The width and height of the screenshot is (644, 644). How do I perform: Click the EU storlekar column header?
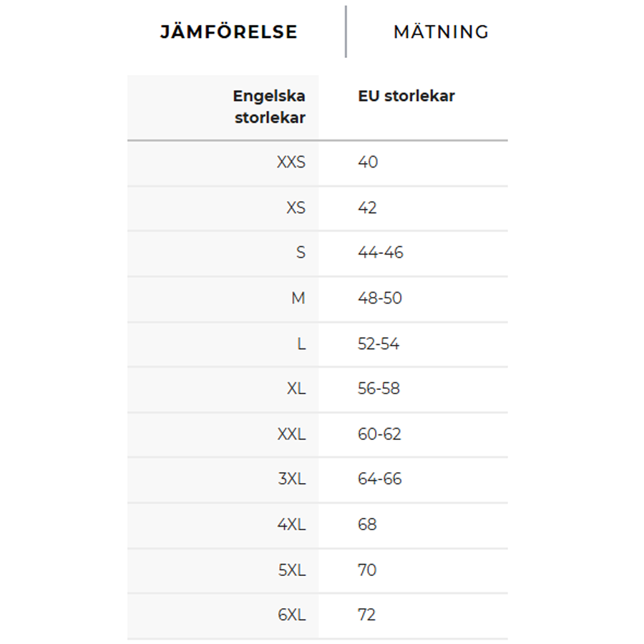406,96
